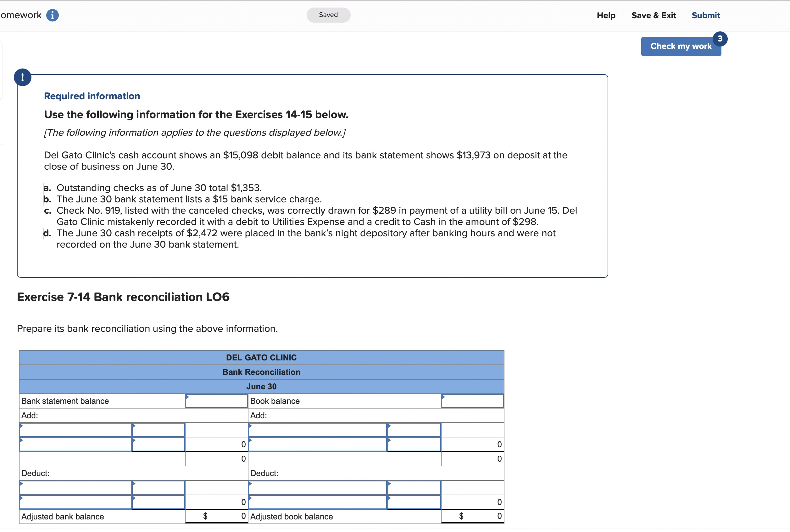Click the attempts remaining badge showing 3
Viewport: 790px width, 532px height.
719,39
